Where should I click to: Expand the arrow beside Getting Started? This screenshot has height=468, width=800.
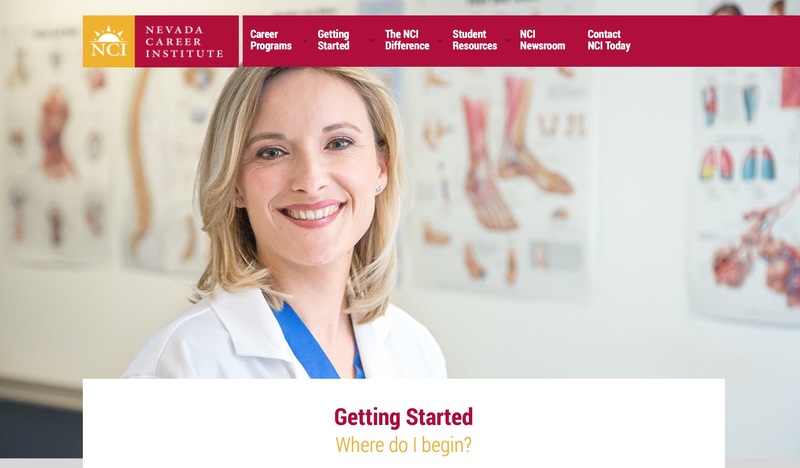point(372,40)
